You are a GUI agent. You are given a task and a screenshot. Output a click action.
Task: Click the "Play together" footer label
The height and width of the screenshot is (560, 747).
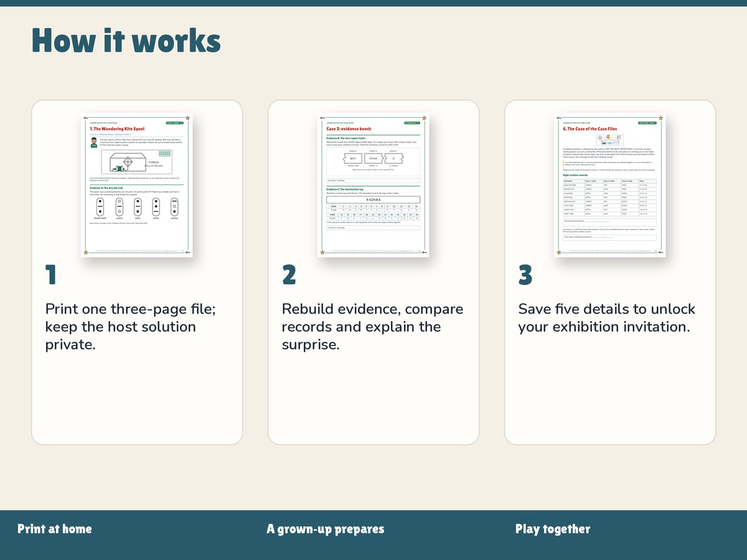coord(553,530)
